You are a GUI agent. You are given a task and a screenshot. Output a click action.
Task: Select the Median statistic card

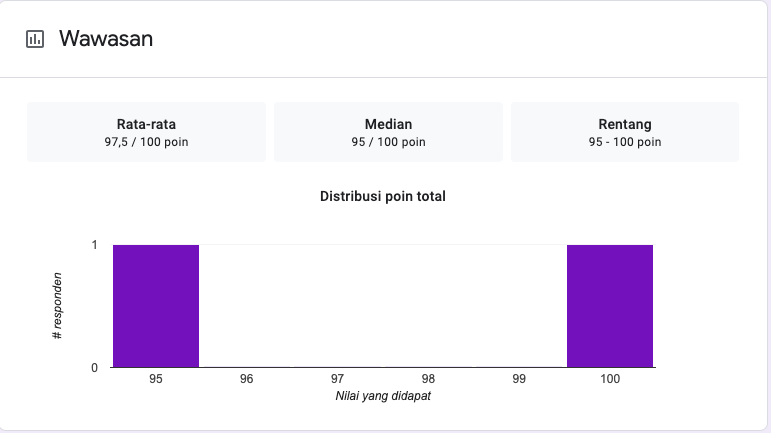click(x=388, y=132)
